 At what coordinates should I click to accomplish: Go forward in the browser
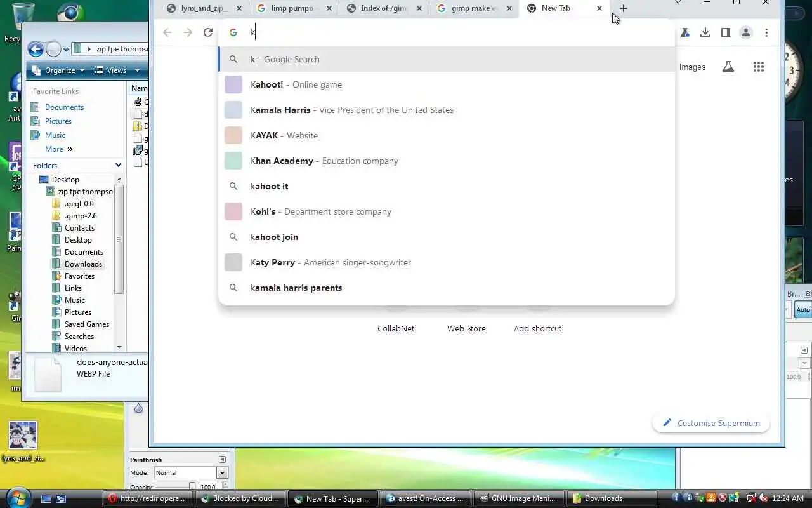[187, 32]
